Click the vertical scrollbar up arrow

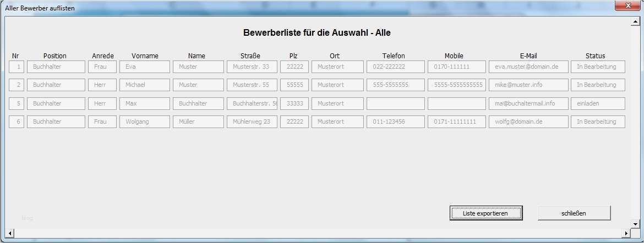(x=635, y=22)
